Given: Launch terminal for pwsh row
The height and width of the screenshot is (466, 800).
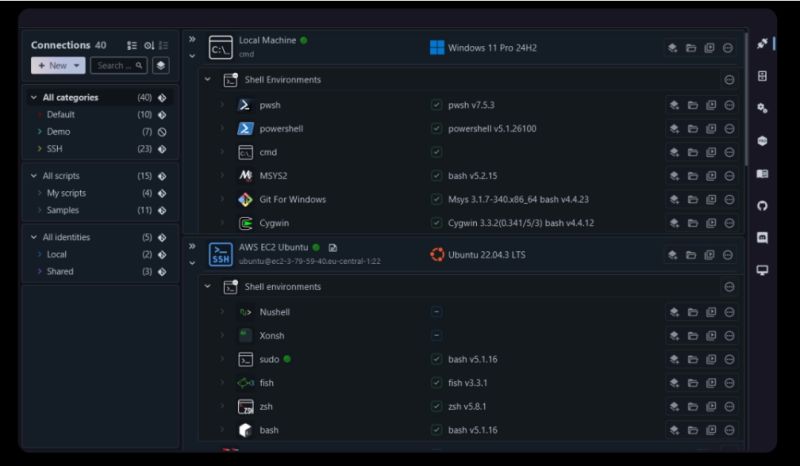Looking at the screenshot, I should tap(674, 105).
